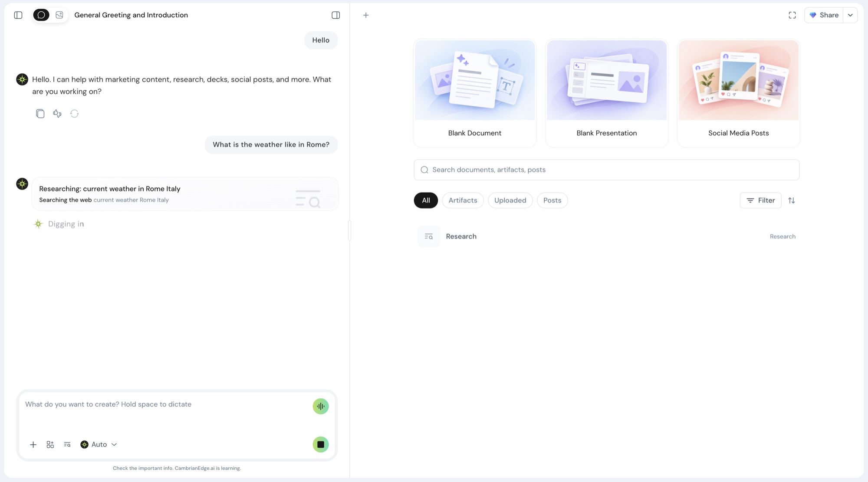Image resolution: width=868 pixels, height=482 pixels.
Task: Copy the assistant greeting response
Action: pos(40,114)
